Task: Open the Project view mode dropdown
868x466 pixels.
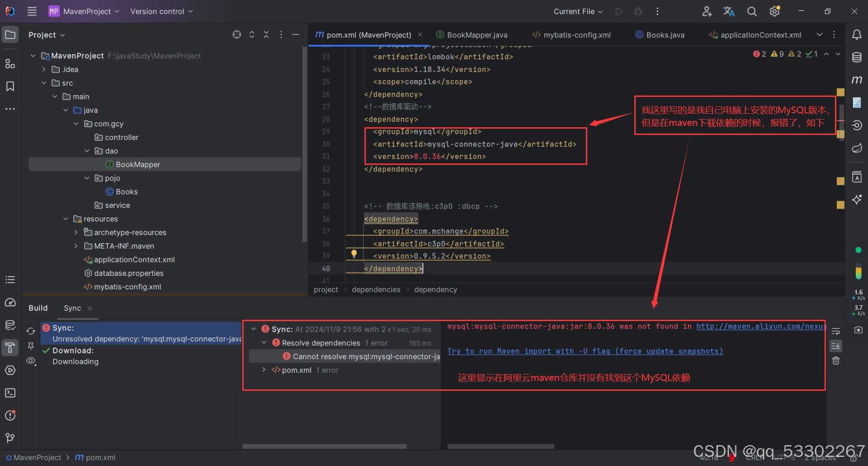Action: 47,35
